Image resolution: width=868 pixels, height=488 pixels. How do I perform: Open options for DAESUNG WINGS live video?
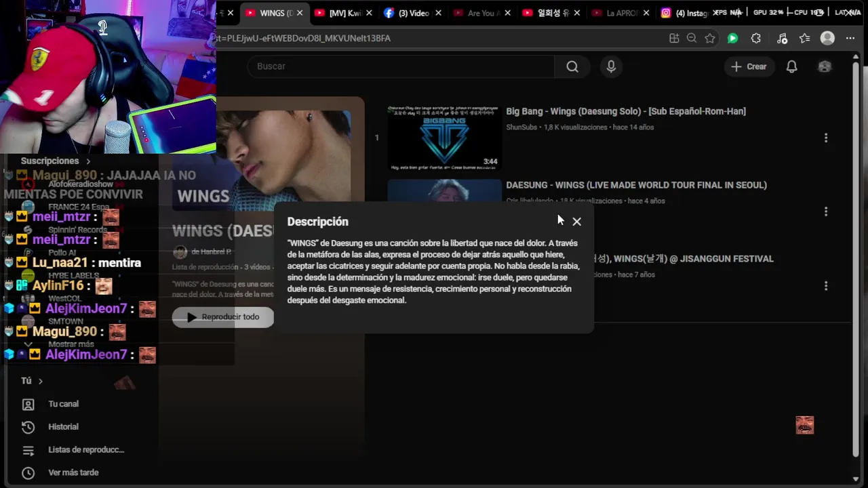click(x=825, y=211)
